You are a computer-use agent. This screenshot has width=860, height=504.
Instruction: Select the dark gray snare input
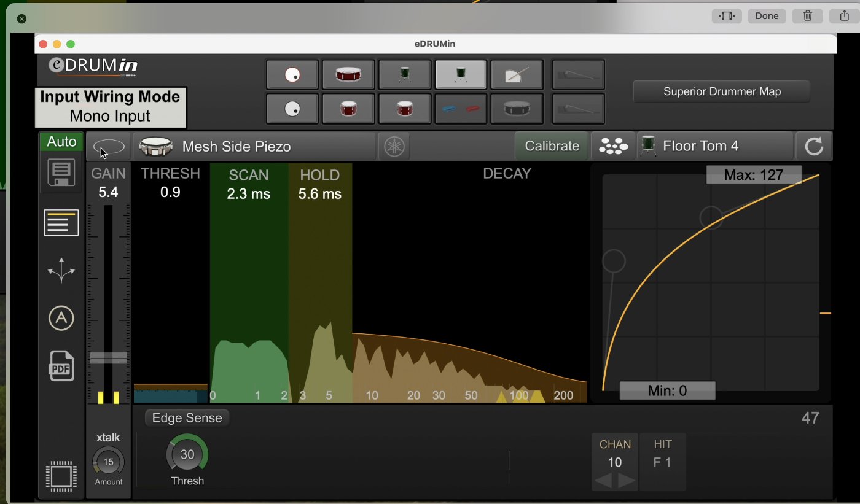click(517, 109)
